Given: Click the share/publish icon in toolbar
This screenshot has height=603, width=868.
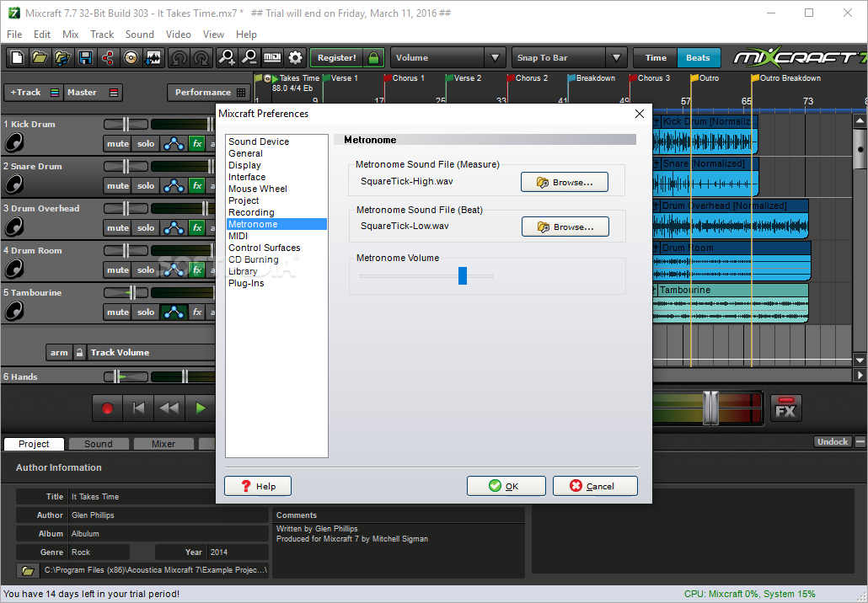Looking at the screenshot, I should pyautogui.click(x=108, y=57).
